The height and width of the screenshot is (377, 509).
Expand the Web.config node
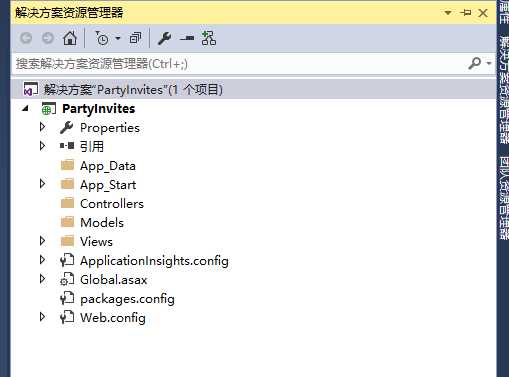(x=42, y=317)
